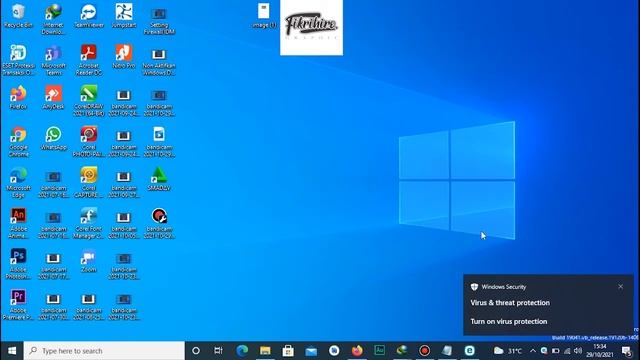Click the Virus & threat protection heading
Viewport: 640px width, 360px height.
pyautogui.click(x=510, y=303)
